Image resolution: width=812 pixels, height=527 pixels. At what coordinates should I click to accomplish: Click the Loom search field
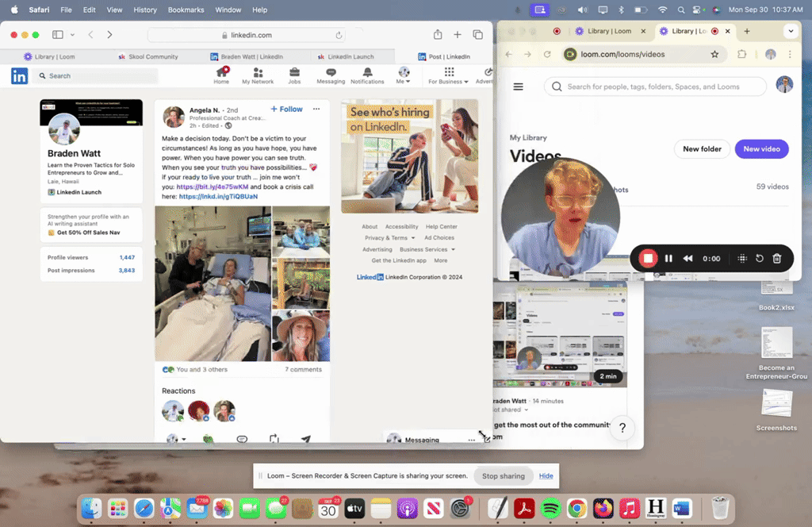pyautogui.click(x=655, y=87)
